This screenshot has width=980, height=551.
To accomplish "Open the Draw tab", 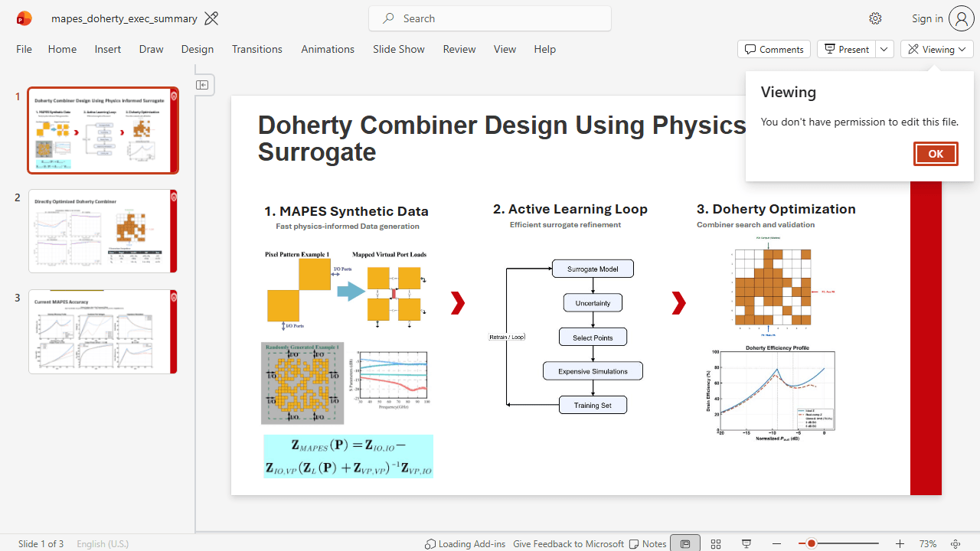I will pyautogui.click(x=152, y=49).
